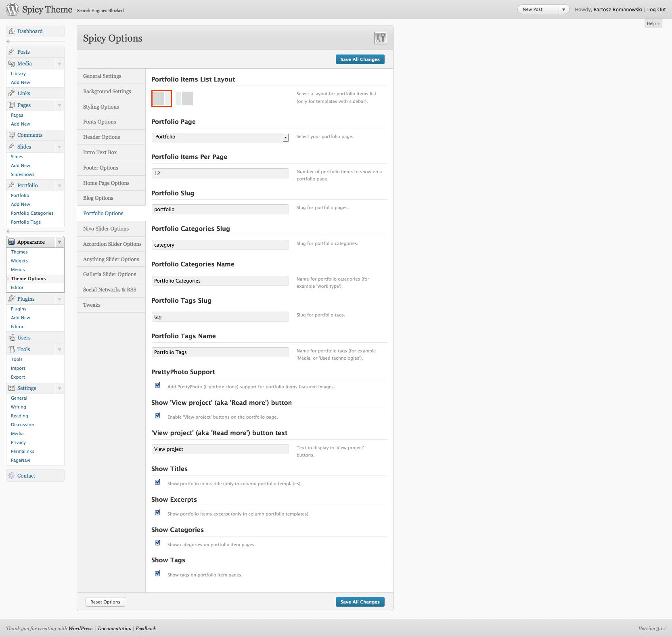Viewport: 672px width, 637px height.
Task: Select the right-sidebar layout thumbnail
Action: tap(161, 98)
